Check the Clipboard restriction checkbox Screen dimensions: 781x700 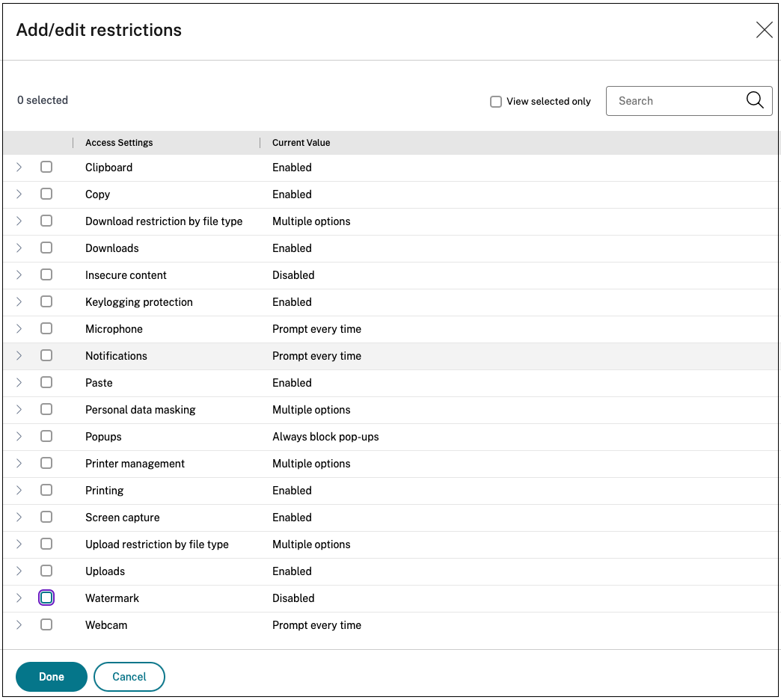click(46, 168)
